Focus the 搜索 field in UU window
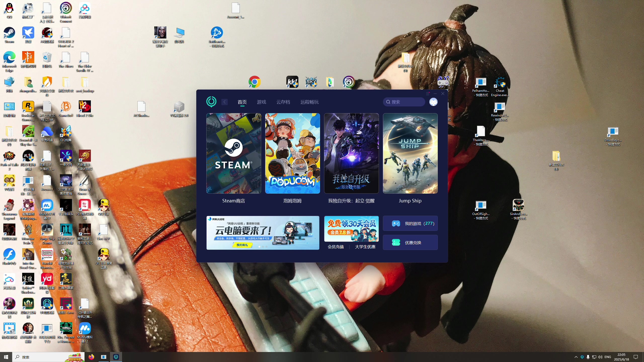644x362 pixels. [x=404, y=102]
